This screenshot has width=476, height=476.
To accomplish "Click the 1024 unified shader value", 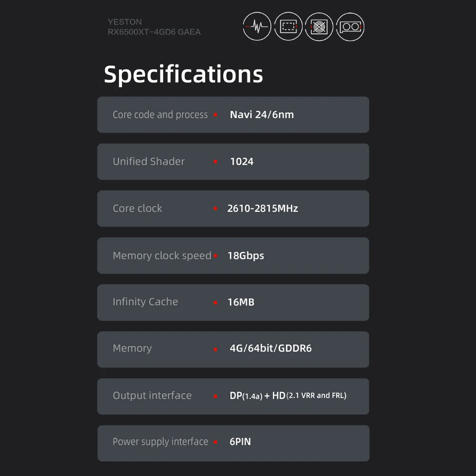I will point(242,161).
